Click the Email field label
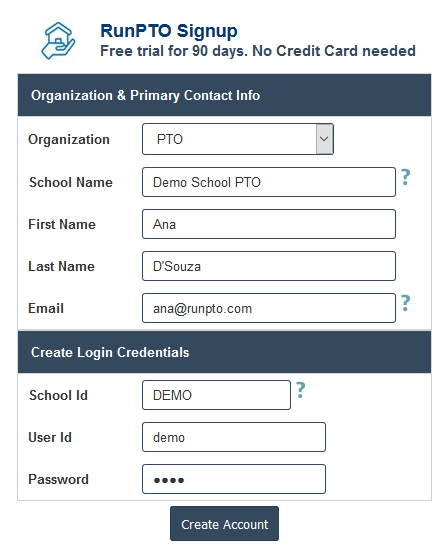 tap(46, 308)
